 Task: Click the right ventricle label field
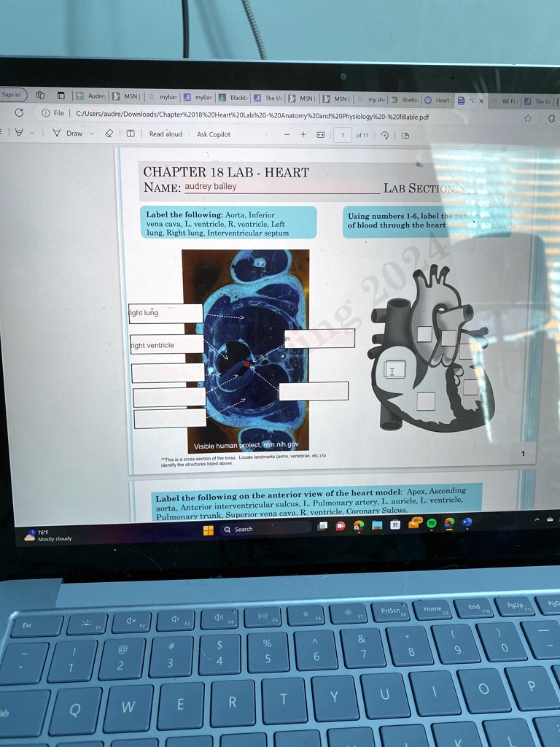(x=167, y=345)
